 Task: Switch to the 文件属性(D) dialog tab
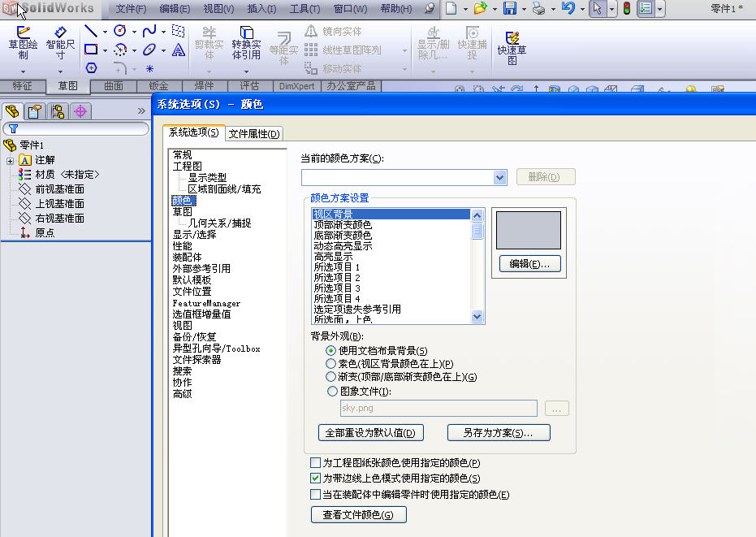point(254,134)
